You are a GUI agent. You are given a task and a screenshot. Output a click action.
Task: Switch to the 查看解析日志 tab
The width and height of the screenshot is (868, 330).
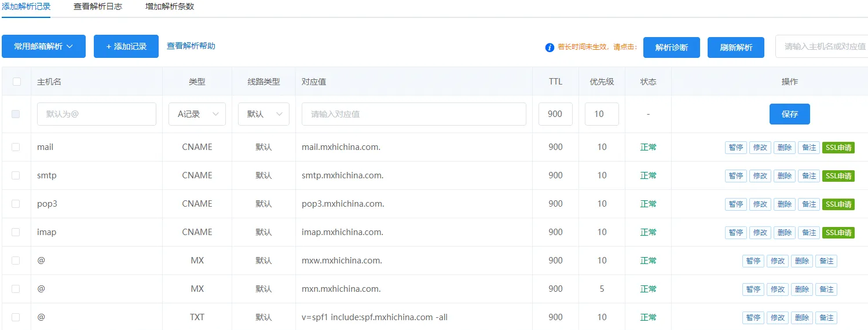coord(98,7)
